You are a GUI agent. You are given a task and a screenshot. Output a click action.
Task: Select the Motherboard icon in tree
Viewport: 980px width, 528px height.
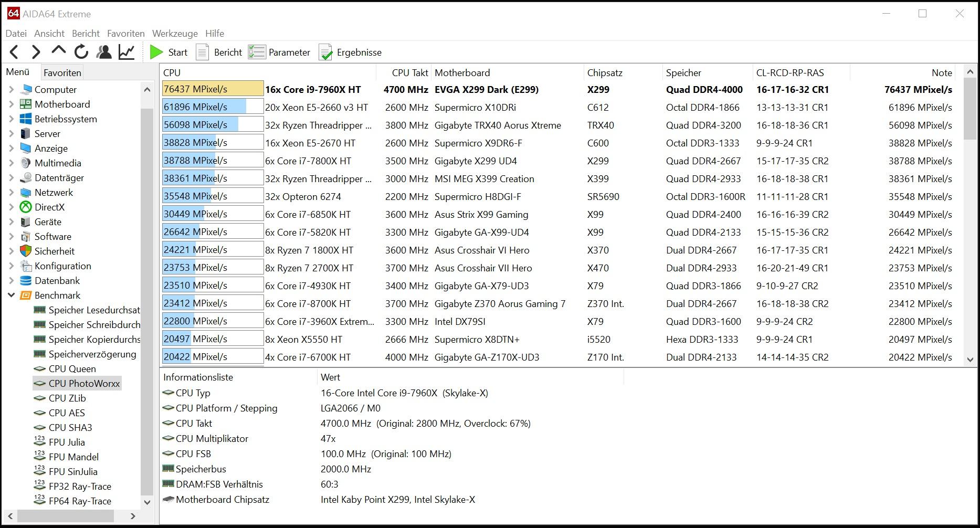tap(26, 104)
